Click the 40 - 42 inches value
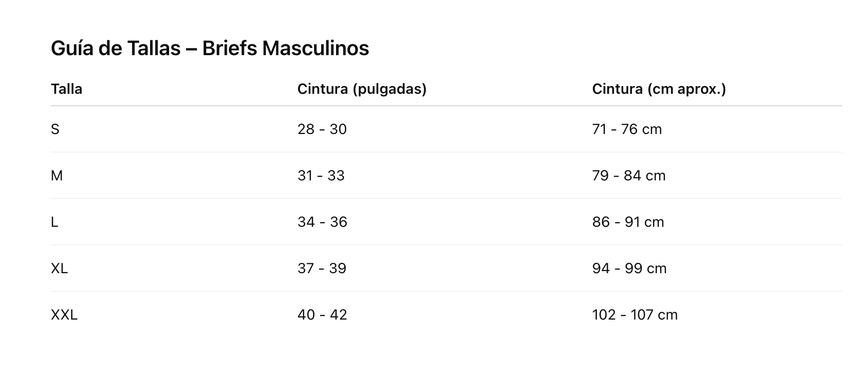This screenshot has width=868, height=367. pyautogui.click(x=322, y=315)
